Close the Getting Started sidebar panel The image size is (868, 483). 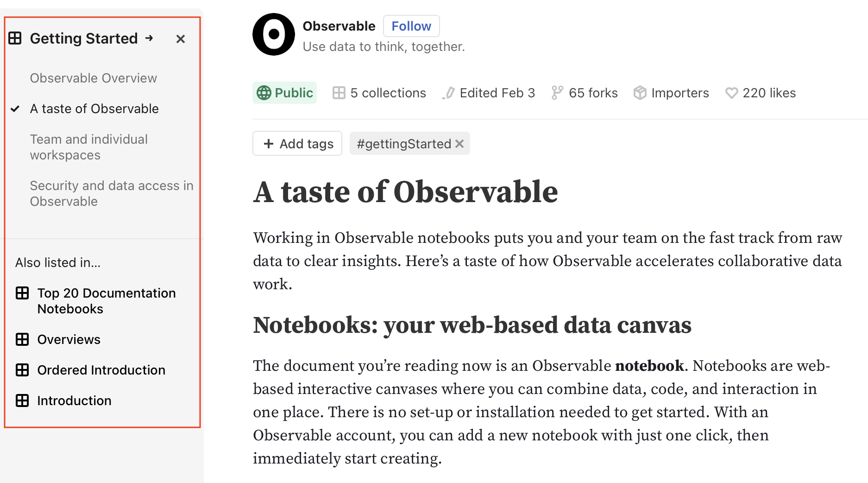pos(181,38)
